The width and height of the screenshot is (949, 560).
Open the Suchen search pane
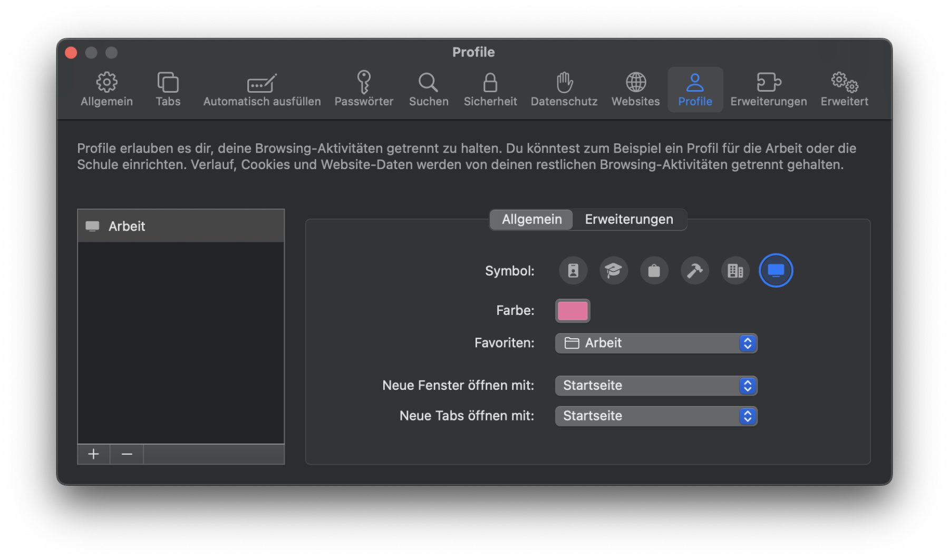click(429, 90)
